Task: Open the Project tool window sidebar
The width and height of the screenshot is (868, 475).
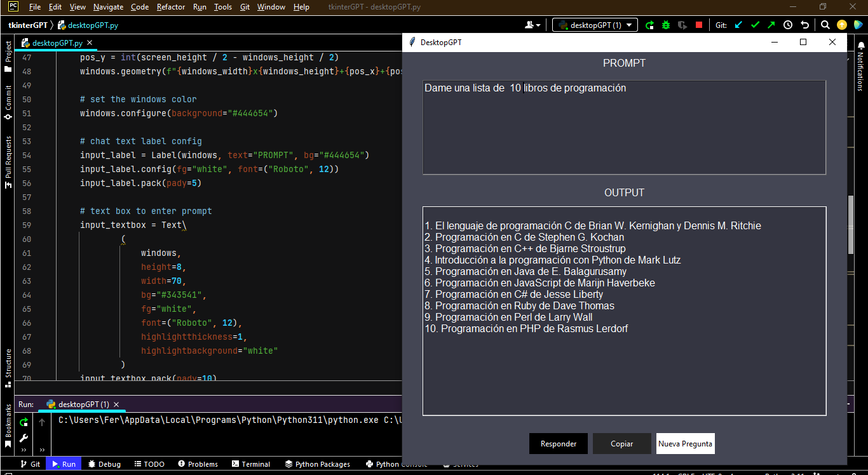Action: click(8, 57)
